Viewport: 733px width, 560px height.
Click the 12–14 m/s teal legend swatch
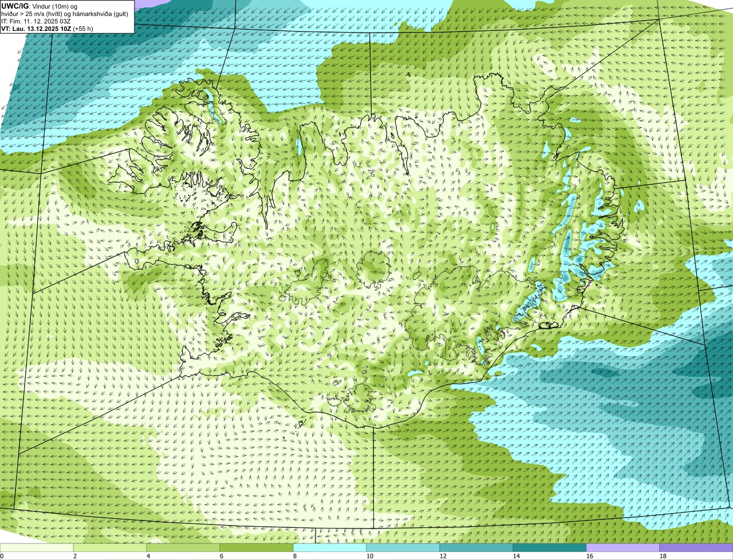476,548
